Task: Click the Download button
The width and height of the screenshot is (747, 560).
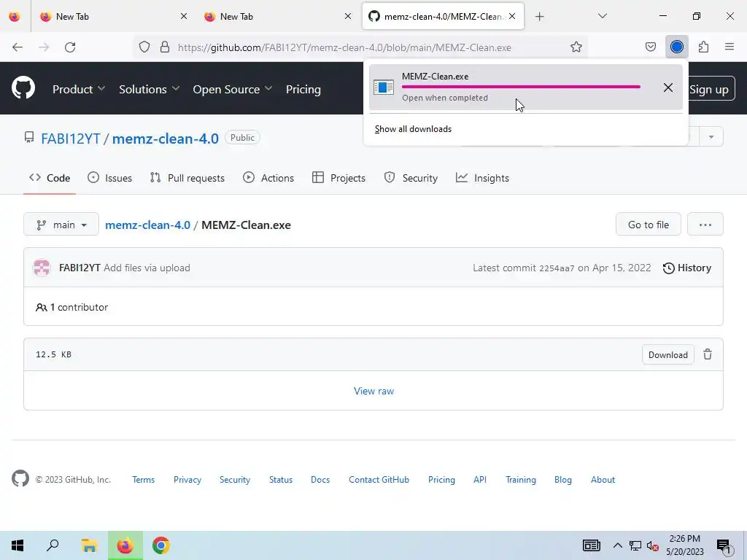Action: tap(668, 355)
